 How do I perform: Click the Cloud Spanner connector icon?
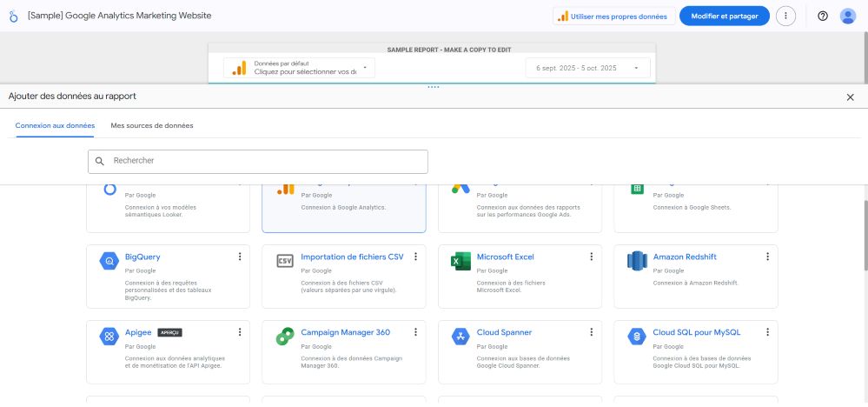[461, 336]
